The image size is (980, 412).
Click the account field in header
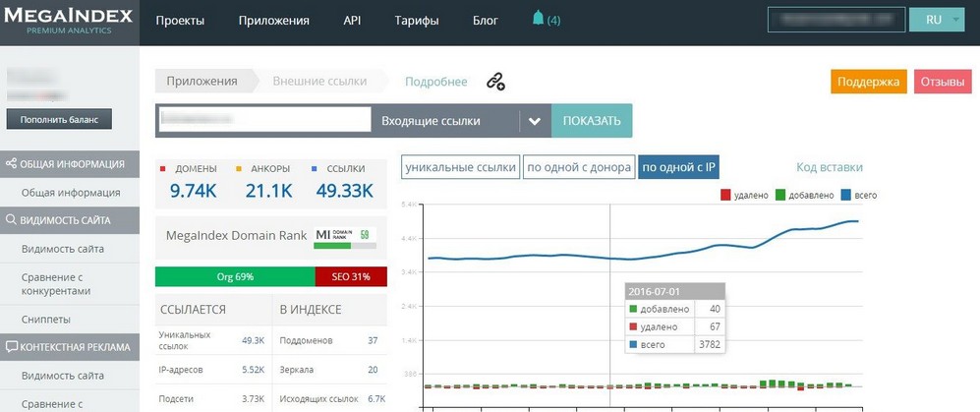coord(836,20)
